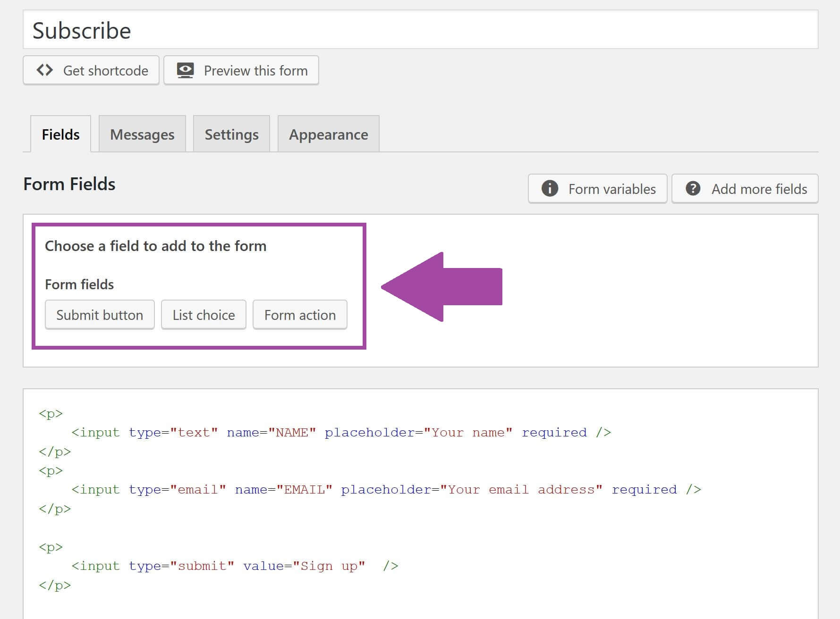Click the monitor icon on Preview this form
Viewport: 840px width, 619px height.
(185, 69)
